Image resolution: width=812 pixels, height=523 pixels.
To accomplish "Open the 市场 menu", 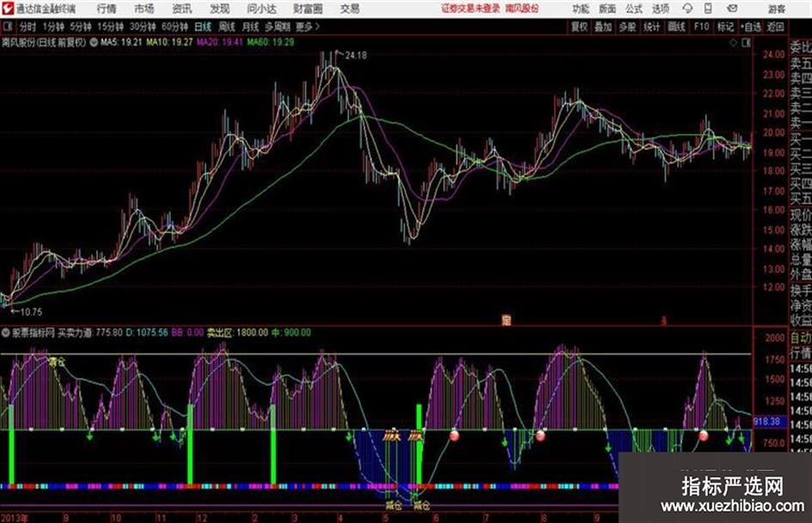I will coord(144,9).
